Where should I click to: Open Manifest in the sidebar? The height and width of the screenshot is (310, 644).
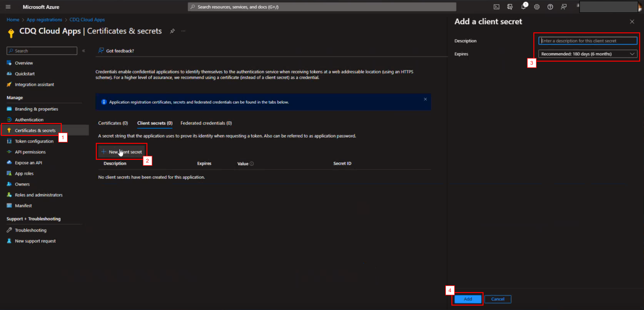click(23, 206)
